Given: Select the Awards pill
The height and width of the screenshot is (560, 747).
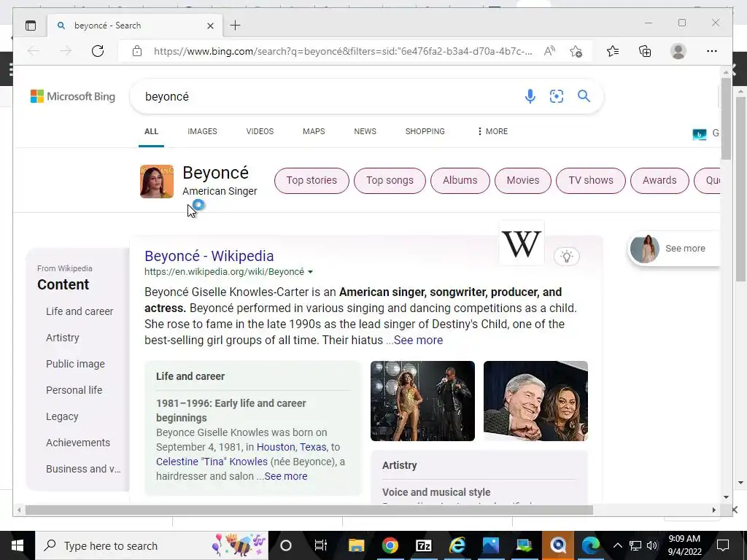Looking at the screenshot, I should click(659, 181).
